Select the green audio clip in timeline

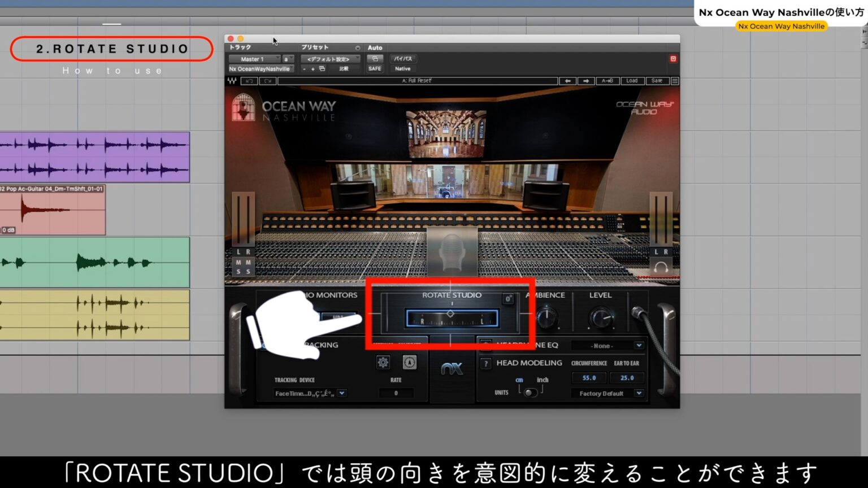[94, 263]
